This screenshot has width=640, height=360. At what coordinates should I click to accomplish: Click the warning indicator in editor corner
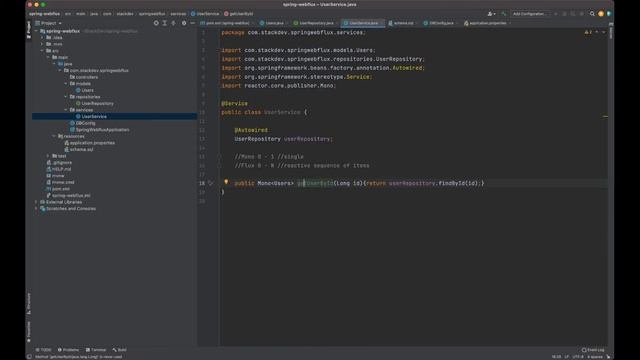(x=588, y=32)
